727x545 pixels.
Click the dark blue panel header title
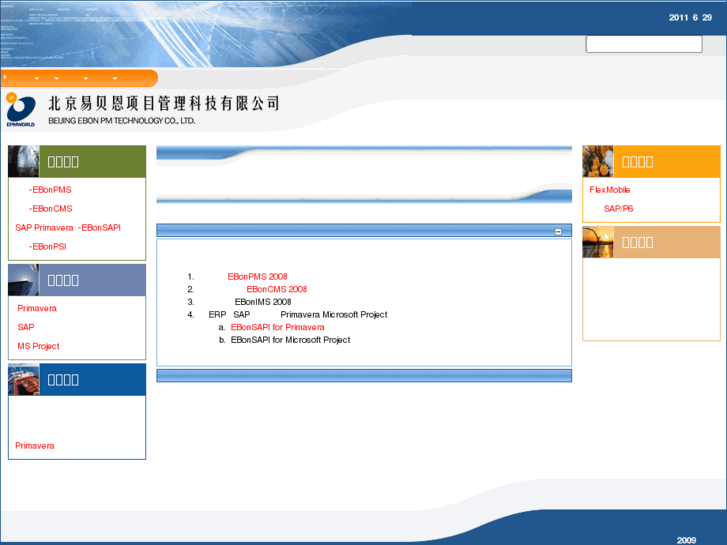coord(63,380)
